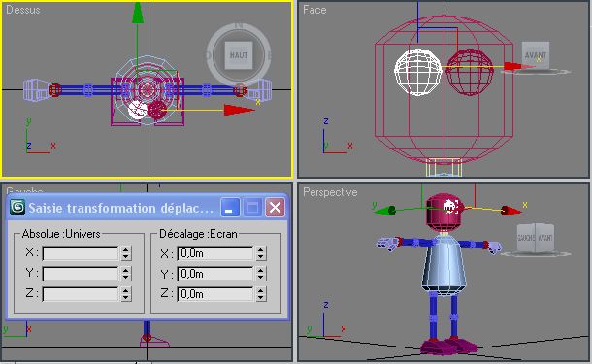Image resolution: width=592 pixels, height=364 pixels.
Task: Click the red X arrow gizmo in Perspective viewport
Action: (510, 211)
